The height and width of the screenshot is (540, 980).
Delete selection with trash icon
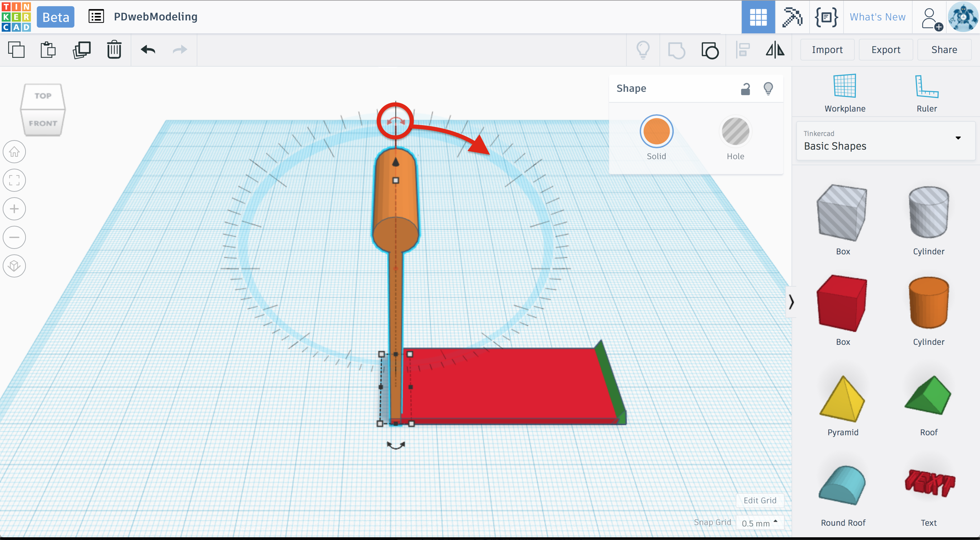[x=114, y=50]
